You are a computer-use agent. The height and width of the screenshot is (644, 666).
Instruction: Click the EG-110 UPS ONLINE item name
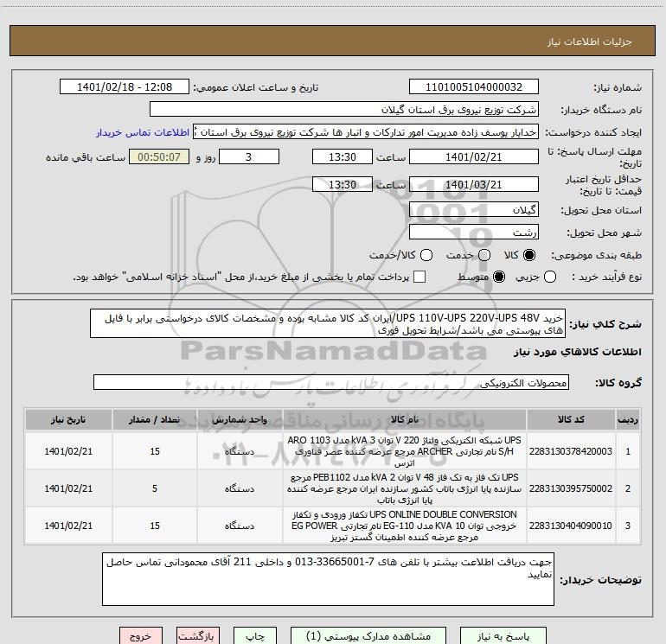click(x=405, y=526)
